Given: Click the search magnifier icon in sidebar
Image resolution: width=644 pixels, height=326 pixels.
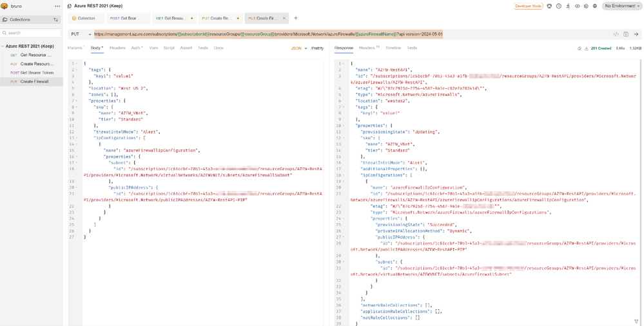Looking at the screenshot, I should [x=5, y=33].
